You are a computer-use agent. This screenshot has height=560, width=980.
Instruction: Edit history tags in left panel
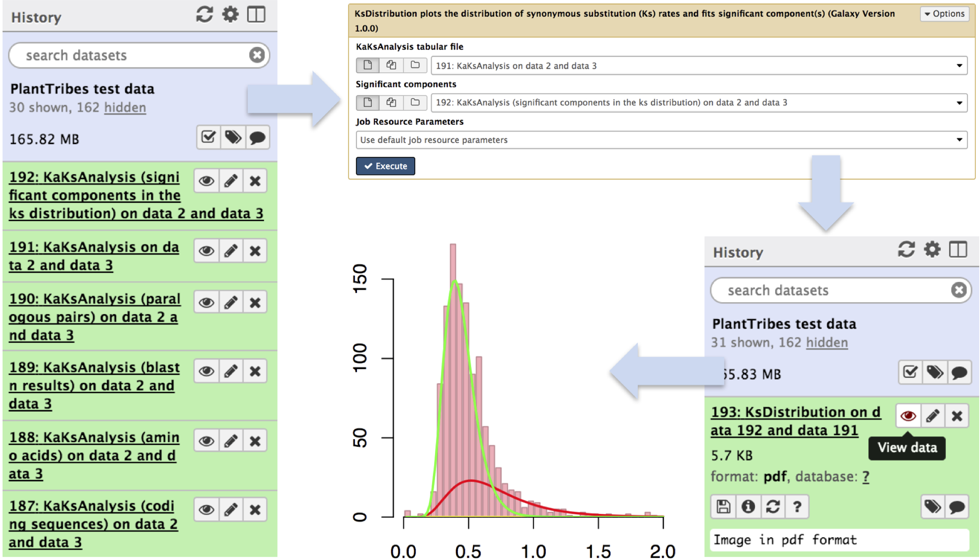click(233, 137)
